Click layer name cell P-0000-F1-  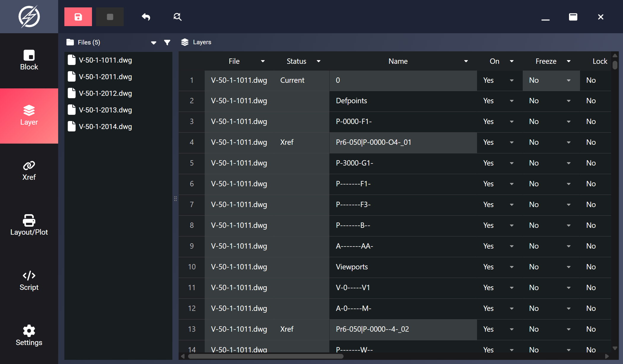click(x=403, y=122)
